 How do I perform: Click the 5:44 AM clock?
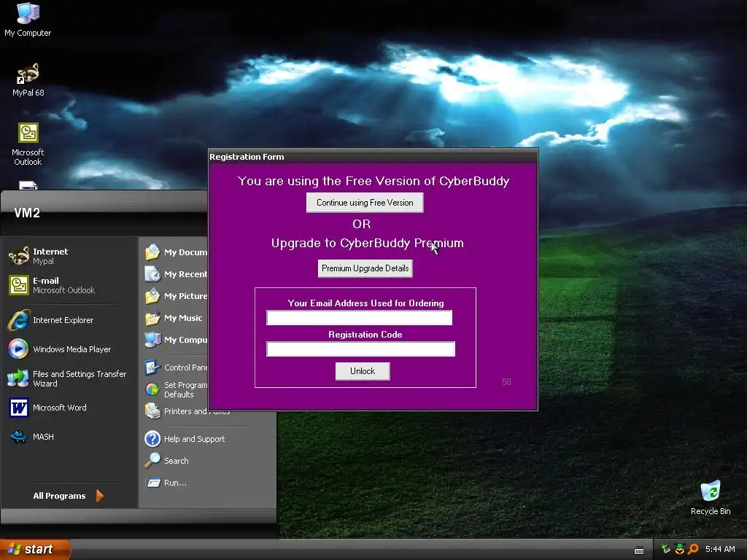pyautogui.click(x=720, y=549)
